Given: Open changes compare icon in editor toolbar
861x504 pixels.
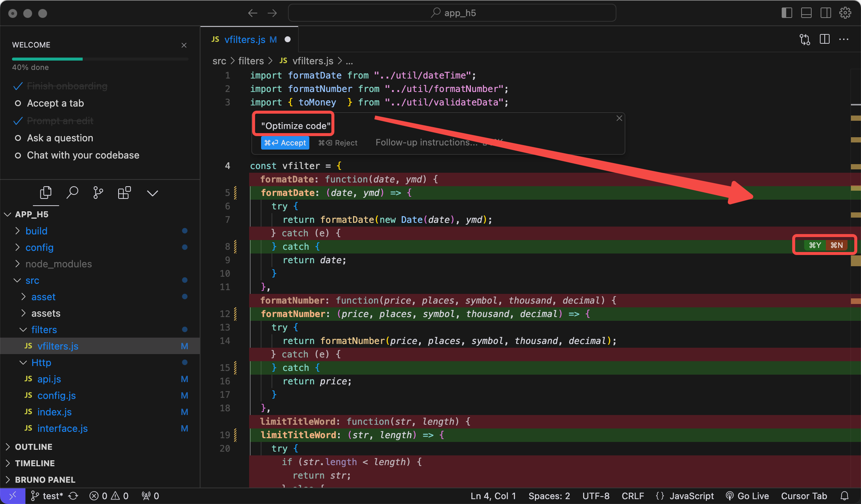Looking at the screenshot, I should point(805,39).
